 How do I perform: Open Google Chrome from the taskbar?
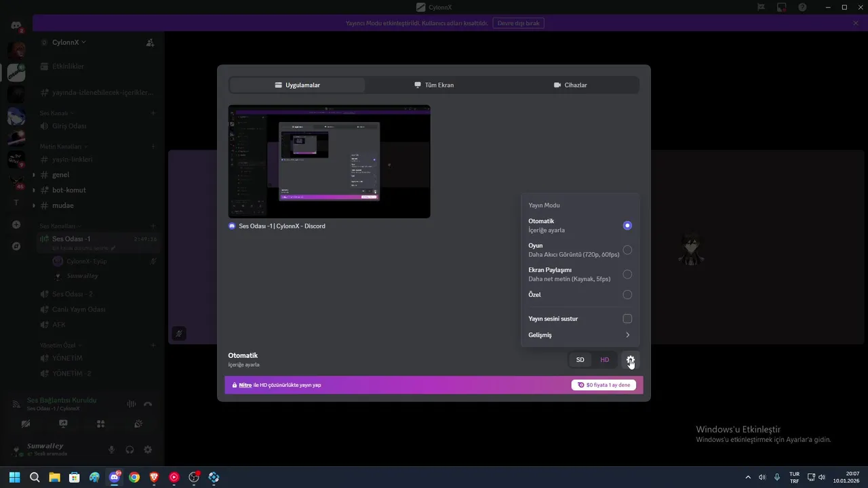coord(134,477)
